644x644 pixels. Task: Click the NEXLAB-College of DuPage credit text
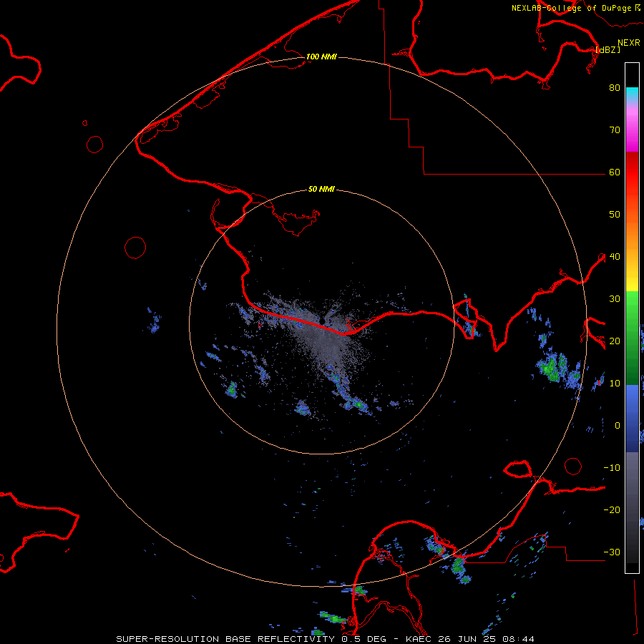[571, 8]
